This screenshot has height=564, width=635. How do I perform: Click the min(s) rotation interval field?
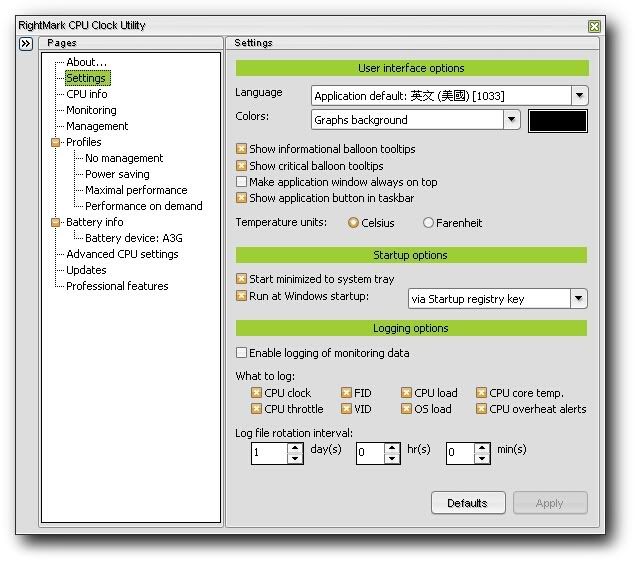[x=461, y=453]
